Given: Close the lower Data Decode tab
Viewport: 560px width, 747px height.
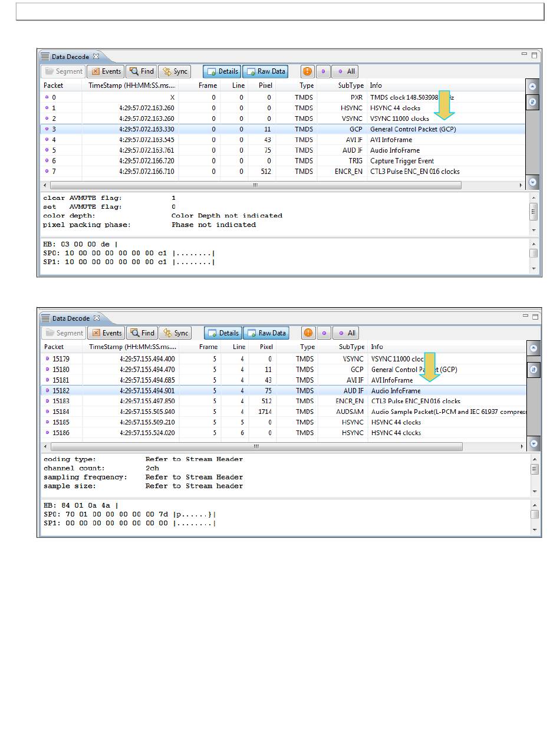Looking at the screenshot, I should pyautogui.click(x=97, y=318).
